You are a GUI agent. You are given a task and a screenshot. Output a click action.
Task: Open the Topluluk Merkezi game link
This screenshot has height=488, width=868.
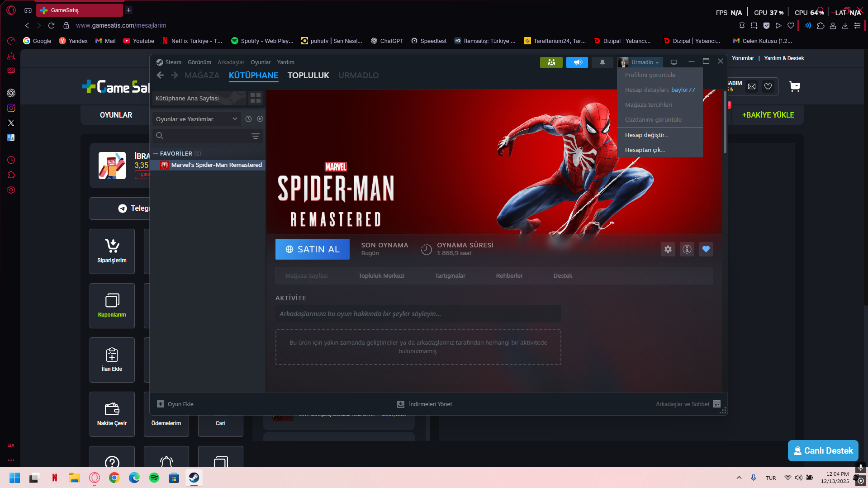click(381, 276)
